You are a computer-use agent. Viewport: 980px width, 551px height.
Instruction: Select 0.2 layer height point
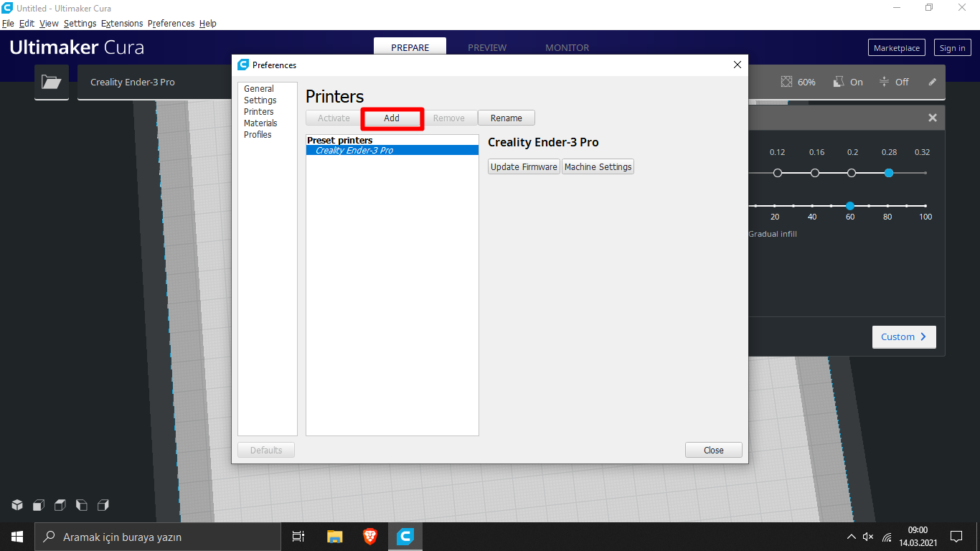(852, 173)
